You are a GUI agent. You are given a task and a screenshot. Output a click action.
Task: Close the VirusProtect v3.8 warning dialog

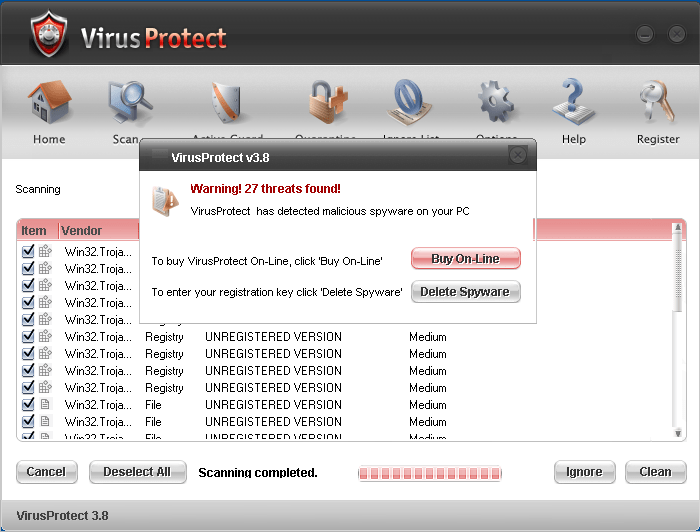tap(517, 155)
